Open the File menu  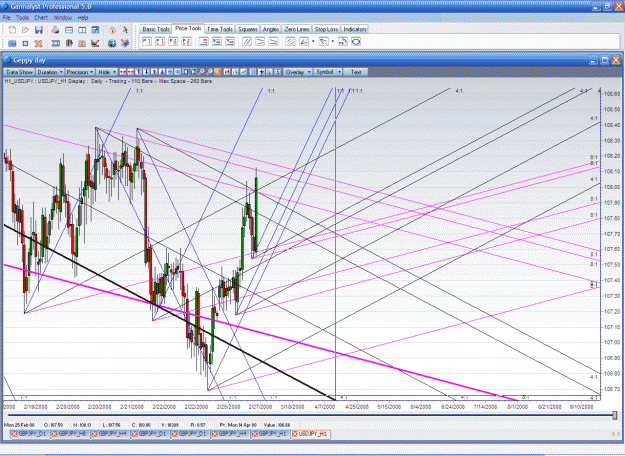(x=7, y=18)
